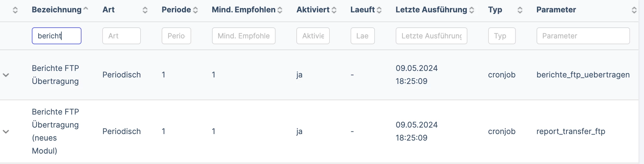Focus the Letzte Ausführung filter input
Screen dimensions: 644x164
coord(431,36)
